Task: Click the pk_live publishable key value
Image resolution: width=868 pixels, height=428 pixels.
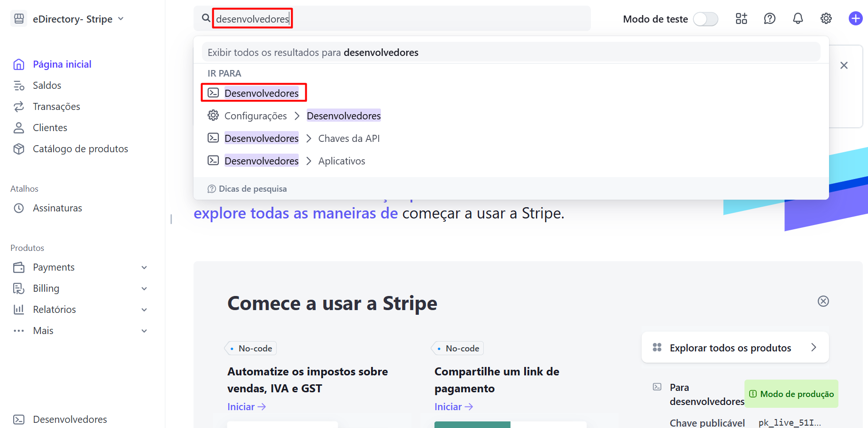Action: pyautogui.click(x=790, y=423)
